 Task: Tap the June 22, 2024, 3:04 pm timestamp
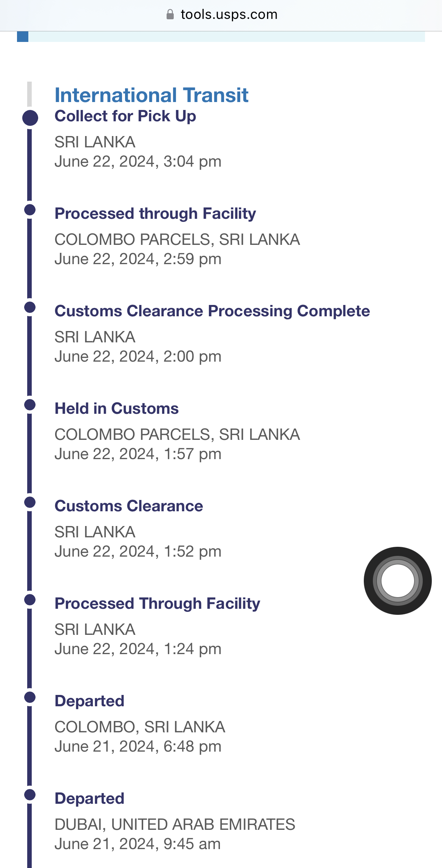click(x=138, y=162)
